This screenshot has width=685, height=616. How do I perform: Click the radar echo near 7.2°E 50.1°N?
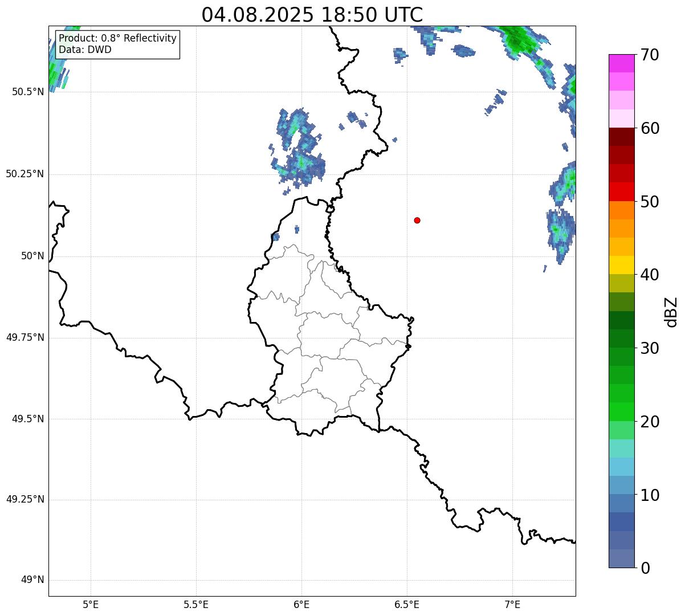click(x=561, y=234)
